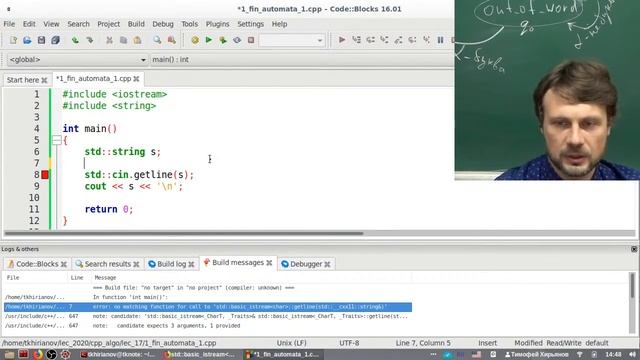
Task: Save the current file via toolbar
Action: (x=41, y=40)
